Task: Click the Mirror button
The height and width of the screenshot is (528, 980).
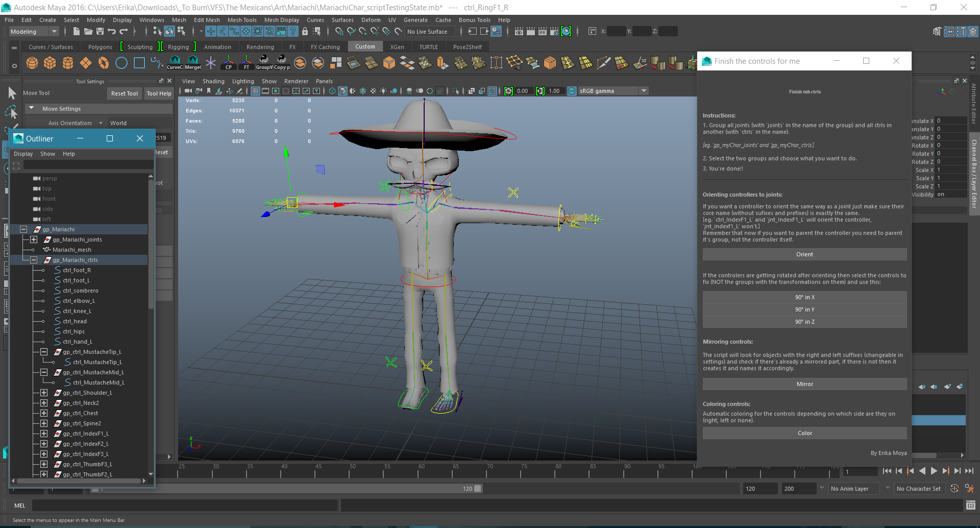Action: click(x=804, y=384)
